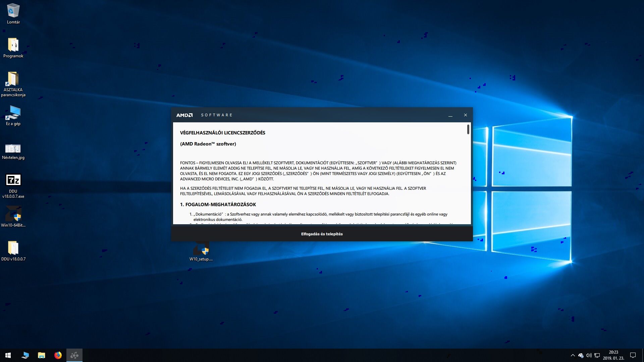Open the Programok folder on desktop
This screenshot has height=362, width=644.
[13, 48]
